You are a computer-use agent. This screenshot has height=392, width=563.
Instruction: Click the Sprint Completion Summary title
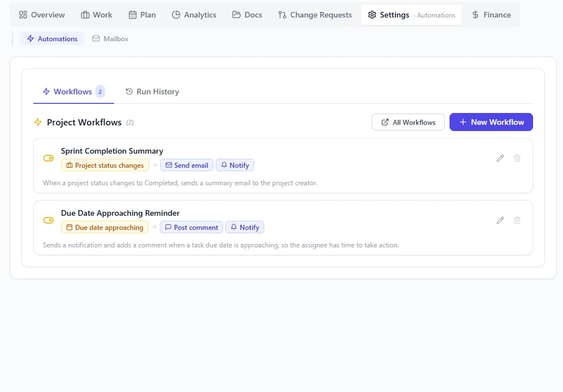[112, 151]
